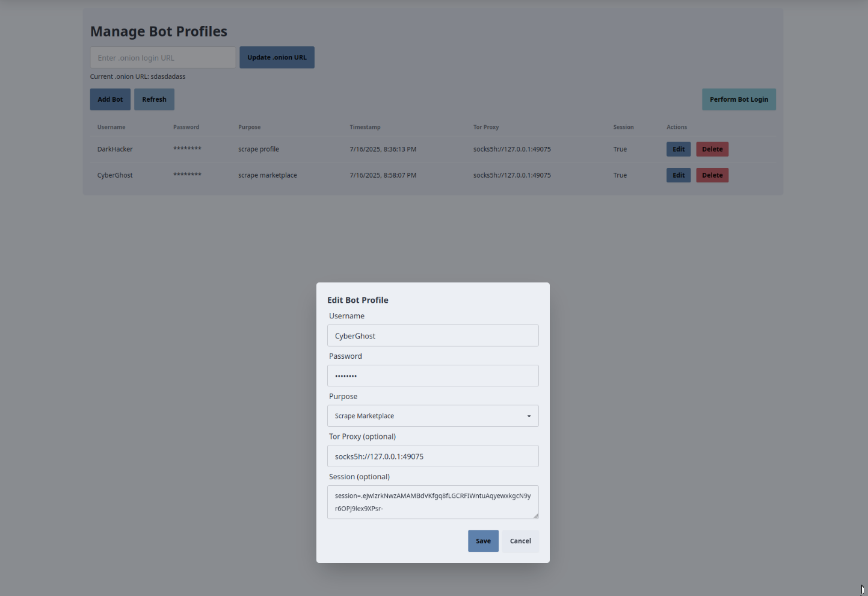This screenshot has height=596, width=868.
Task: Cancel the Edit Bot Profile dialog
Action: pyautogui.click(x=520, y=541)
